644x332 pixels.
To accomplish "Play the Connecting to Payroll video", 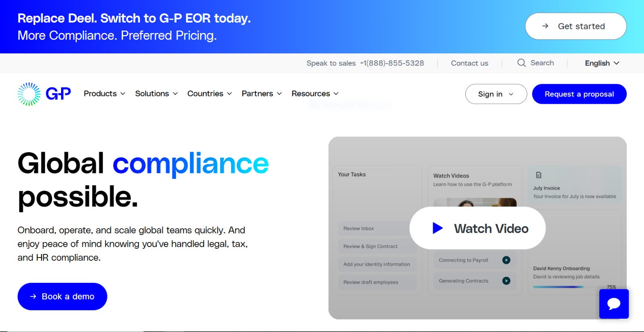I will tap(506, 260).
